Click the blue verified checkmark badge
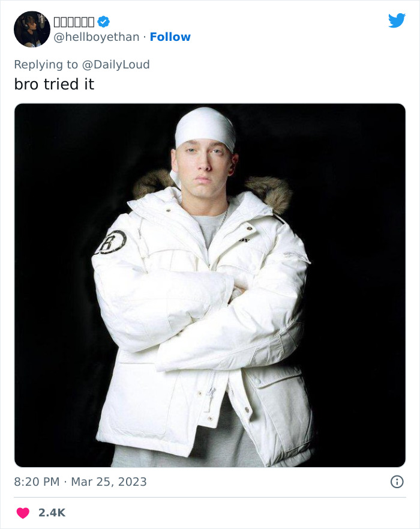The height and width of the screenshot is (529, 420). [x=103, y=22]
